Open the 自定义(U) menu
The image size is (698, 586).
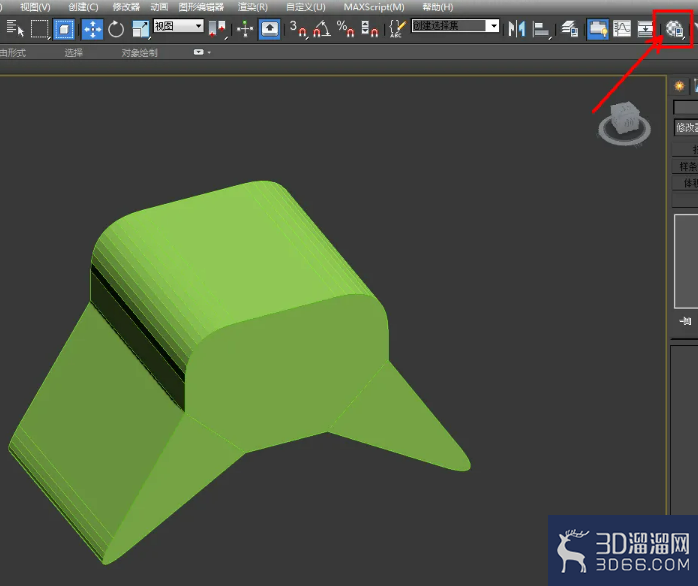(x=306, y=7)
